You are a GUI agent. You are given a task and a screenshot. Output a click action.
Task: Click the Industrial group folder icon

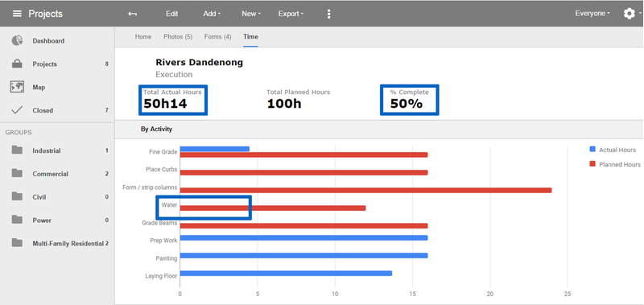click(17, 150)
